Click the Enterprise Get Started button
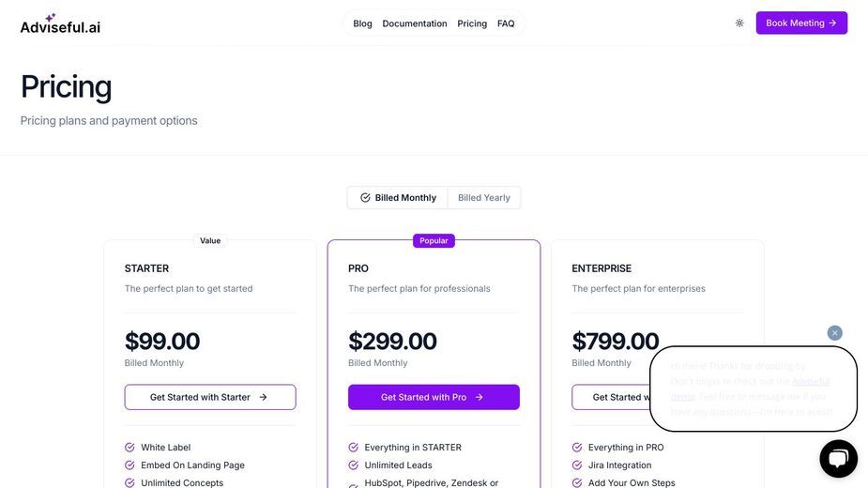 point(611,397)
